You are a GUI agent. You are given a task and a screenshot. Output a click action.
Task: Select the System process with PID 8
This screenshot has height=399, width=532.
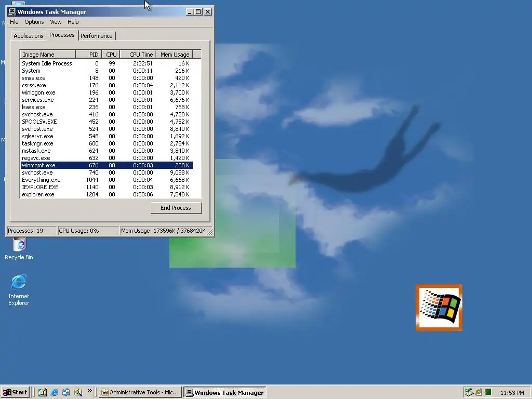click(107, 71)
